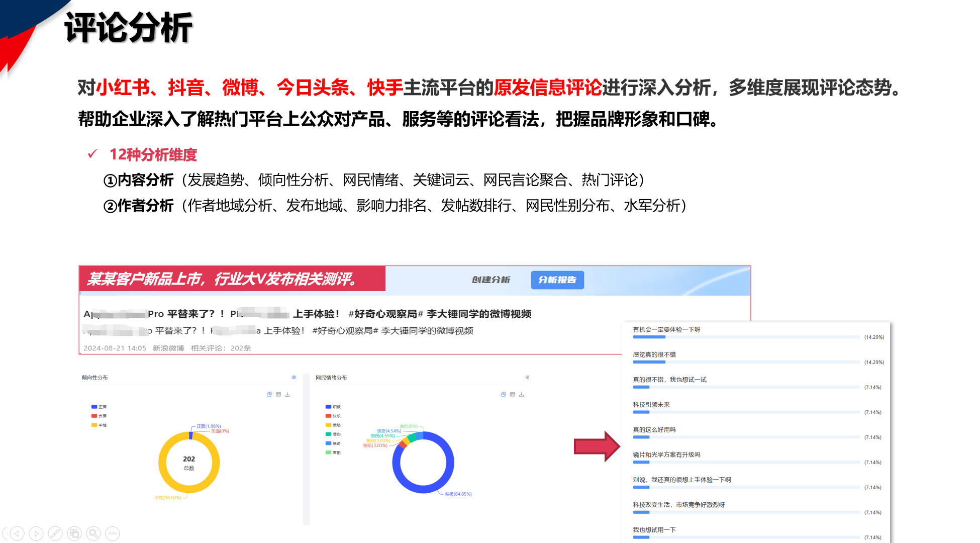This screenshot has width=980, height=543.
Task: Select pie chart view for 倾向性分布
Action: [269, 395]
